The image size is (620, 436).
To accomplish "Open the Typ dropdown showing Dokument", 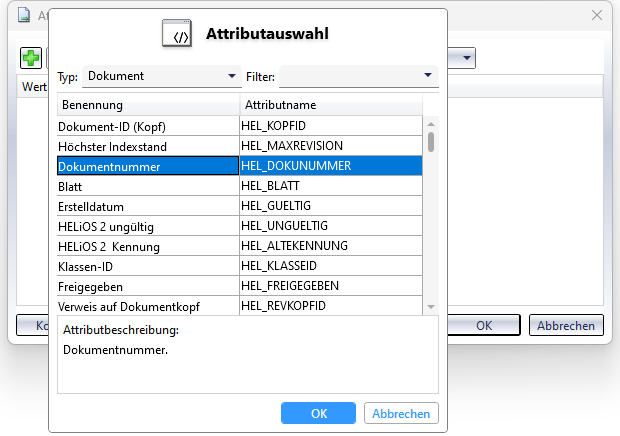I will tap(160, 76).
